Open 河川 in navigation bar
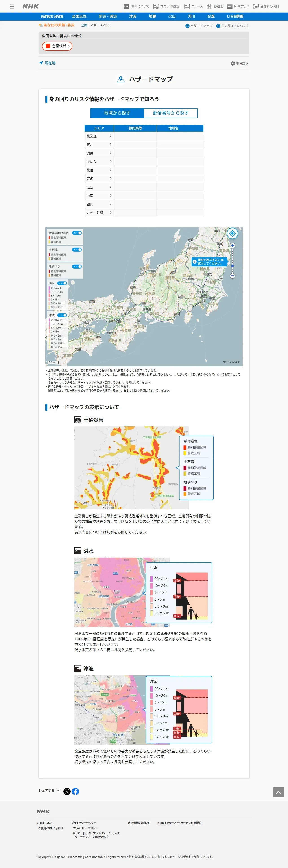Viewport: 288px width, 868px height. tap(191, 17)
